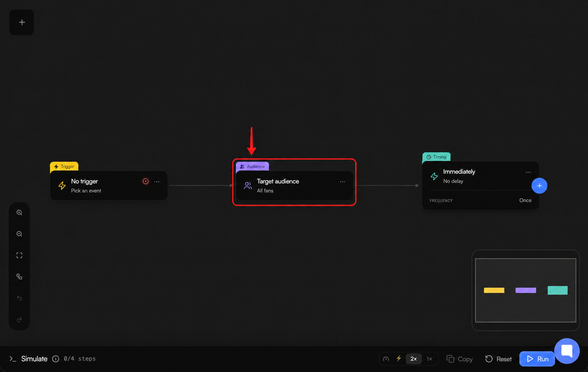This screenshot has height=372, width=588.
Task: Click the teal lightning icon in timing node
Action: coord(434,176)
